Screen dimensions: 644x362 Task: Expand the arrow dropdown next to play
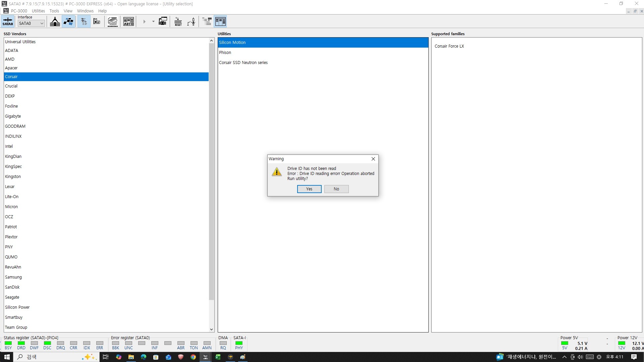[x=153, y=21]
